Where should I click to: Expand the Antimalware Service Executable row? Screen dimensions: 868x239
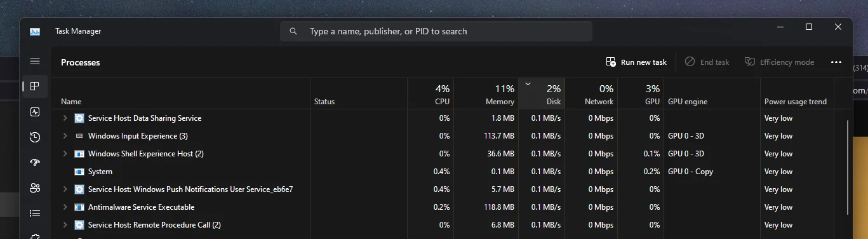[64, 207]
